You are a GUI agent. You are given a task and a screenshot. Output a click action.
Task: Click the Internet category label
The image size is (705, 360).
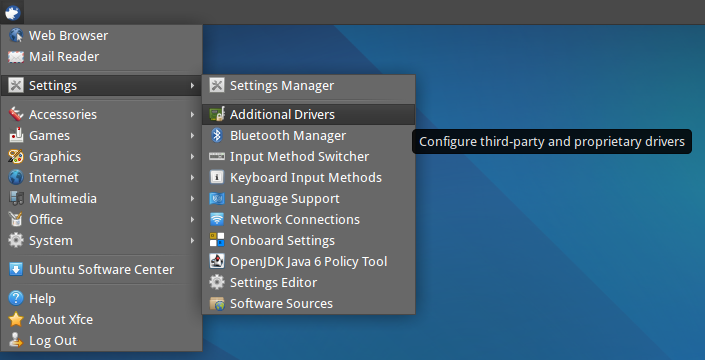tap(54, 178)
